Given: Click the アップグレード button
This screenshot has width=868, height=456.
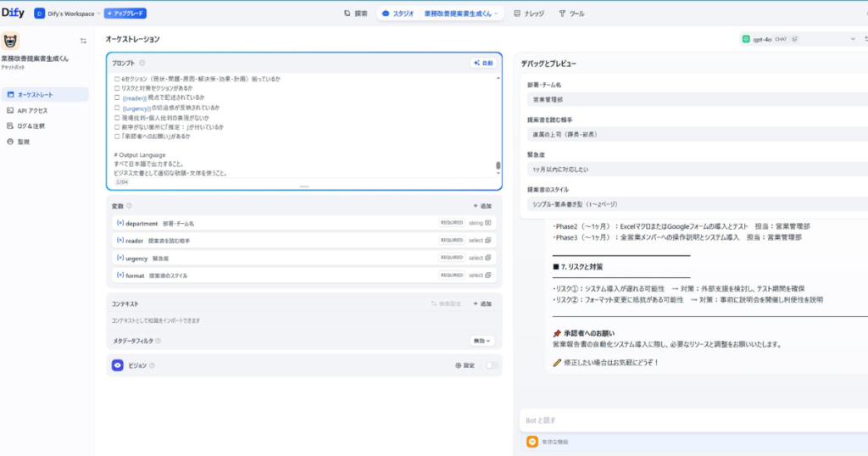Looking at the screenshot, I should point(125,14).
